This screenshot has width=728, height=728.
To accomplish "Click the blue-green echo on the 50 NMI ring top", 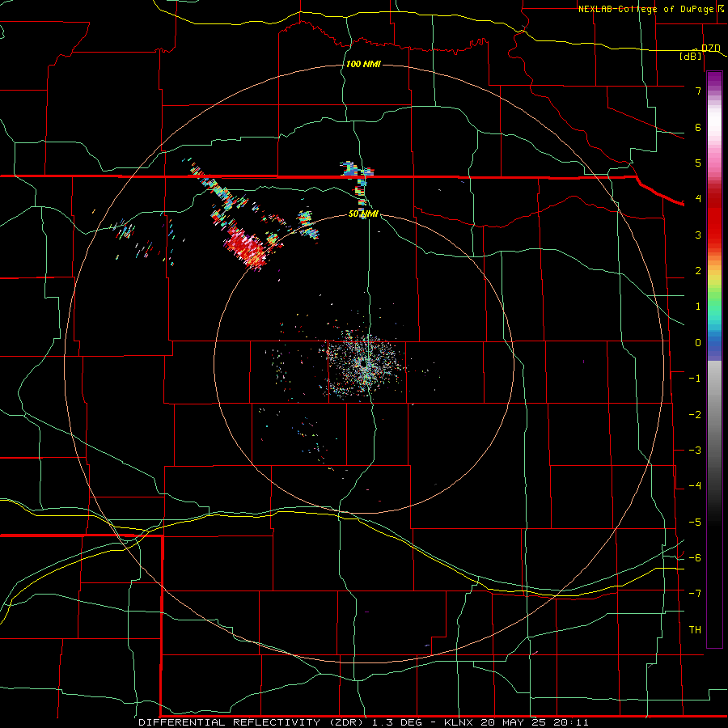I will 307,224.
